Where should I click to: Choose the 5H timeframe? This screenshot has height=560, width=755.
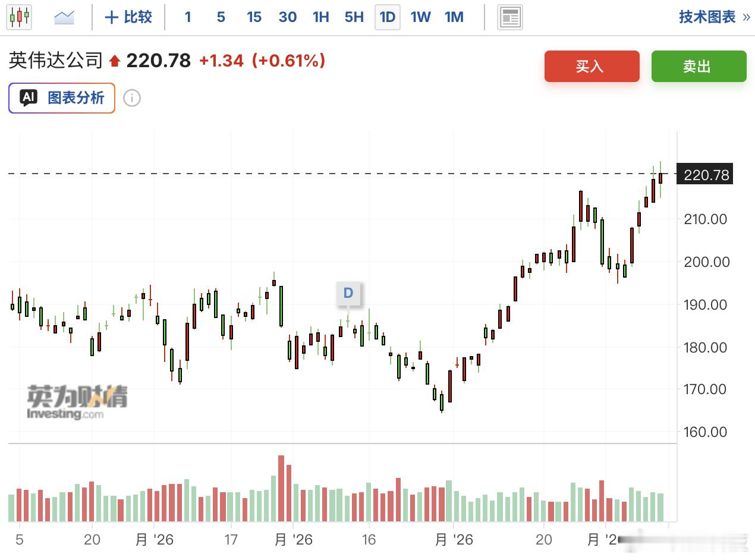(x=354, y=17)
